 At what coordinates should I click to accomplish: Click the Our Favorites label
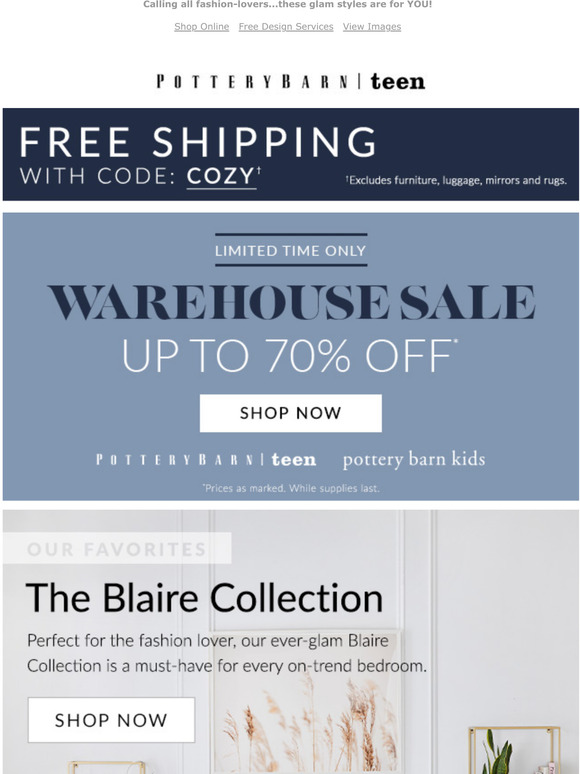point(117,548)
